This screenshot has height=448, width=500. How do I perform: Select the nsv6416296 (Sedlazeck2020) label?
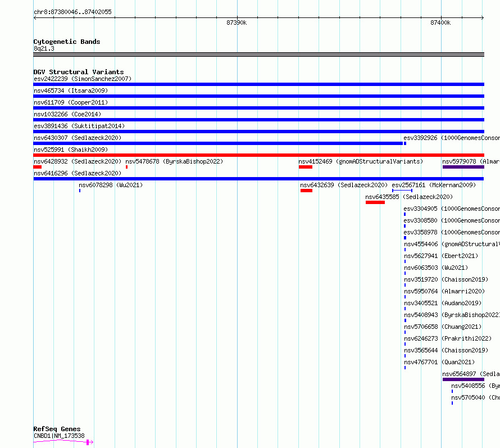78,173
